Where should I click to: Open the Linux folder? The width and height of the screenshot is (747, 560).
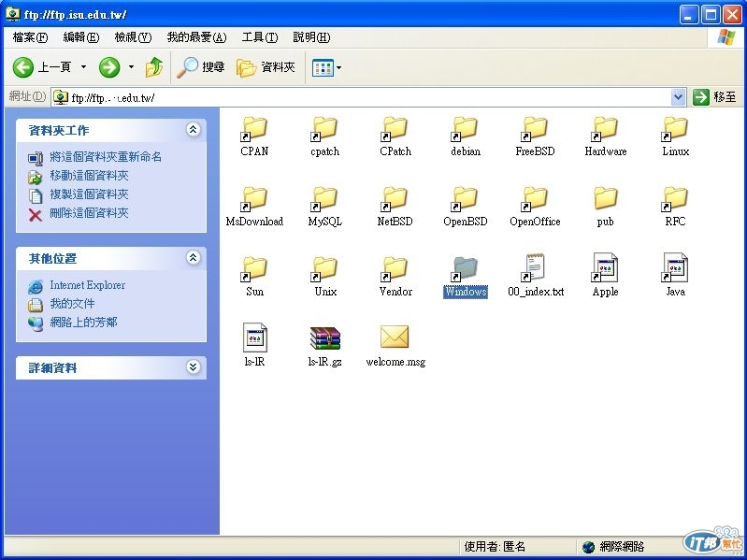click(676, 136)
